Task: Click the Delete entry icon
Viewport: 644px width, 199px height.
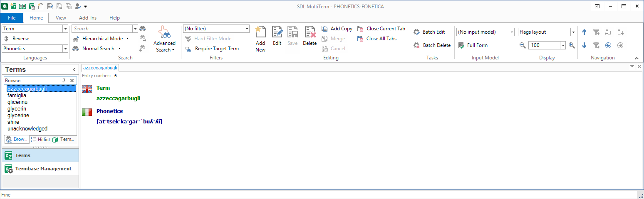Action: coord(310,32)
